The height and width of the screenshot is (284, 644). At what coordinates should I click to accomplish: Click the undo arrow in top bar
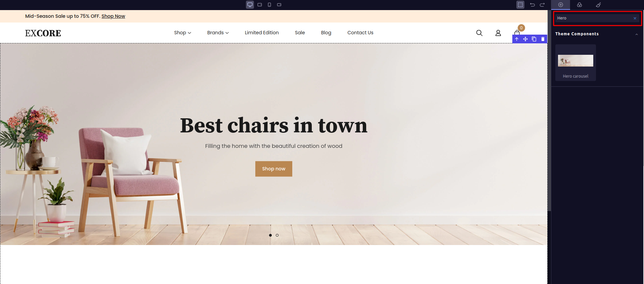point(532,5)
